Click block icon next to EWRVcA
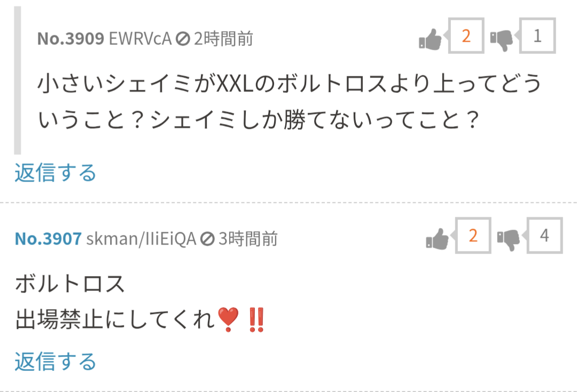Viewport: 577px width, 392px height. tap(183, 38)
